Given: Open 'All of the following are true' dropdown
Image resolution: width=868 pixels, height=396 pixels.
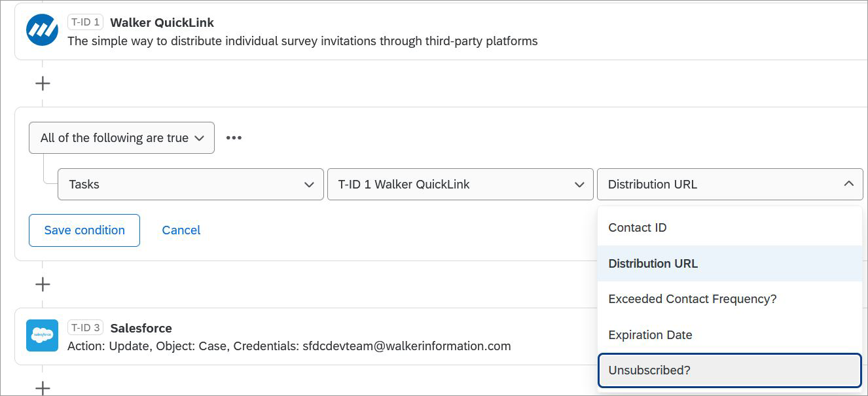Looking at the screenshot, I should (x=122, y=137).
